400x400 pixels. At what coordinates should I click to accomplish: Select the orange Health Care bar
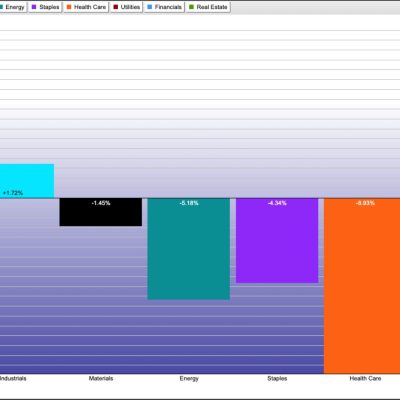tap(362, 286)
